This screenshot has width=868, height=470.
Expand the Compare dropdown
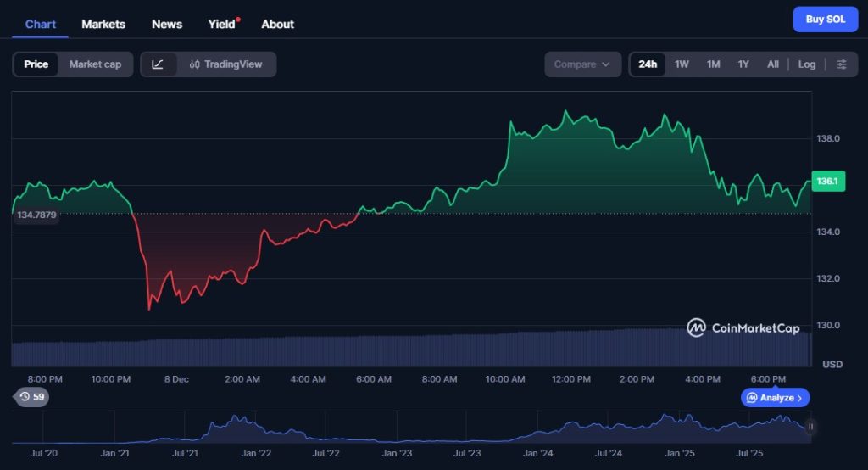(x=581, y=64)
